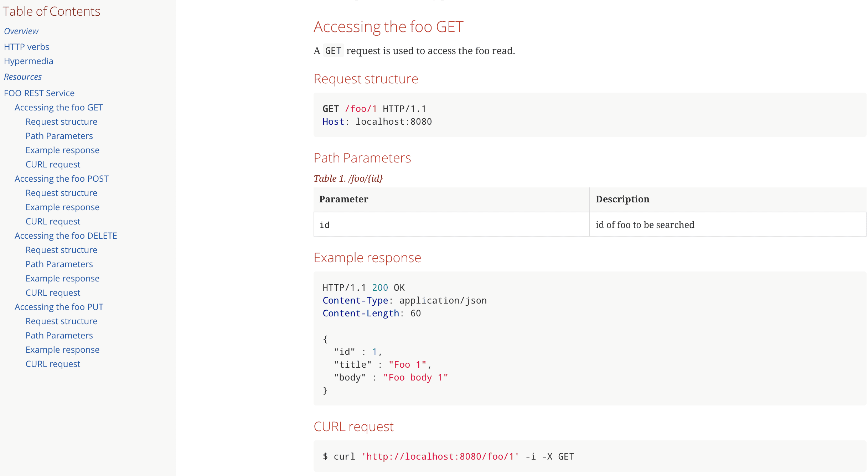The width and height of the screenshot is (868, 476).
Task: Open Path Parameters under foo GET
Action: (59, 136)
